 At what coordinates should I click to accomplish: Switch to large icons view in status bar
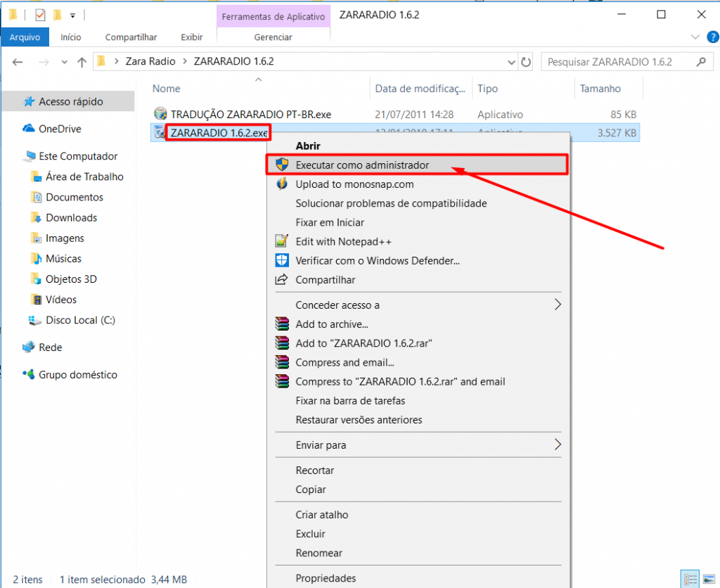pyautogui.click(x=705, y=580)
